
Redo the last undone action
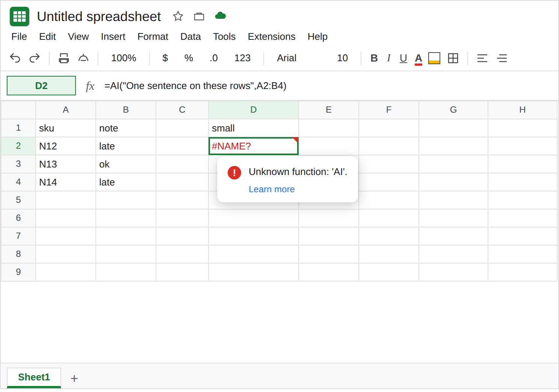tap(35, 58)
